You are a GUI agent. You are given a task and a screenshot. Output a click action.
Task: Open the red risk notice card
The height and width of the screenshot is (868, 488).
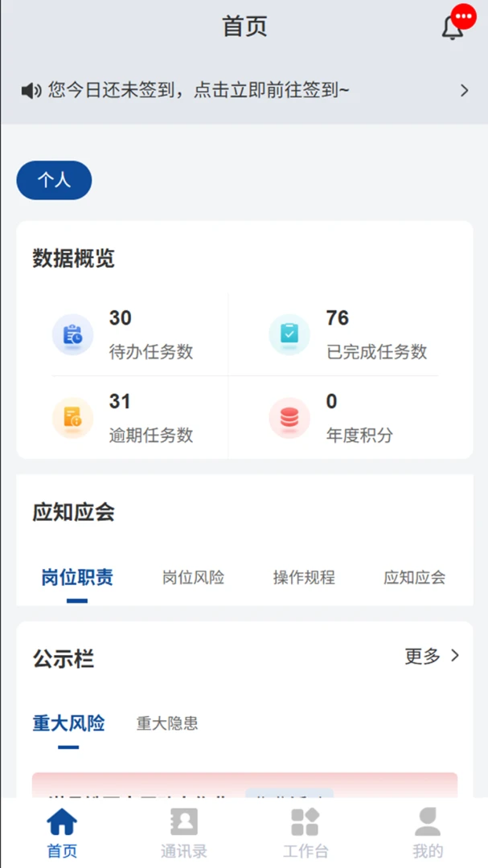(245, 785)
